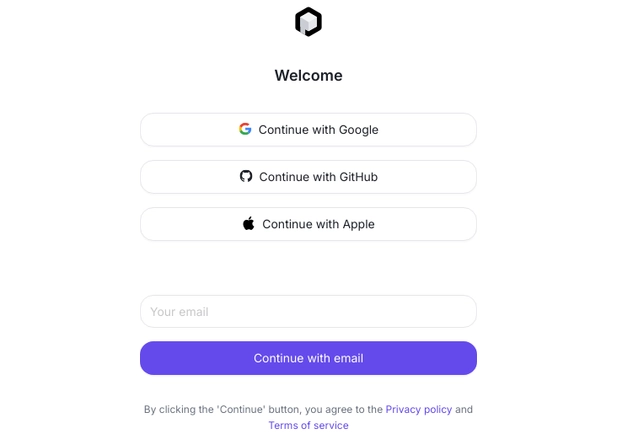The image size is (618, 438).
Task: Open the Privacy policy link
Action: [419, 409]
